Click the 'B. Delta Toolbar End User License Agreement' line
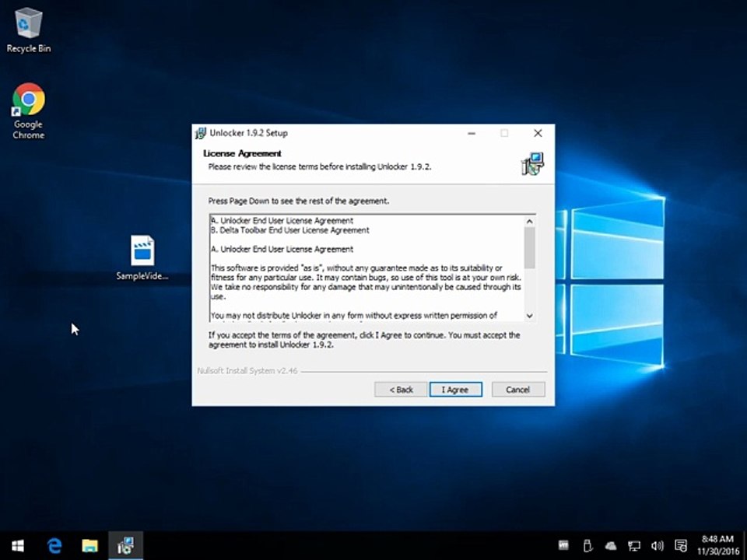 coord(289,230)
